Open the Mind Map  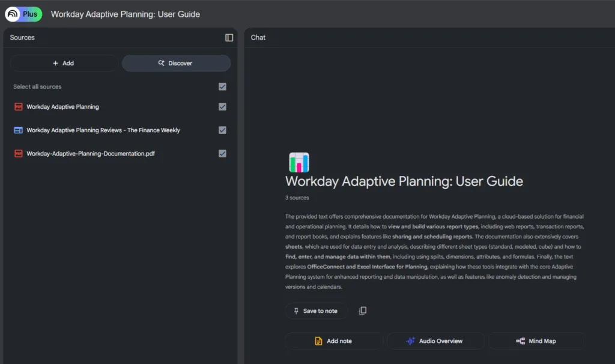(x=536, y=341)
